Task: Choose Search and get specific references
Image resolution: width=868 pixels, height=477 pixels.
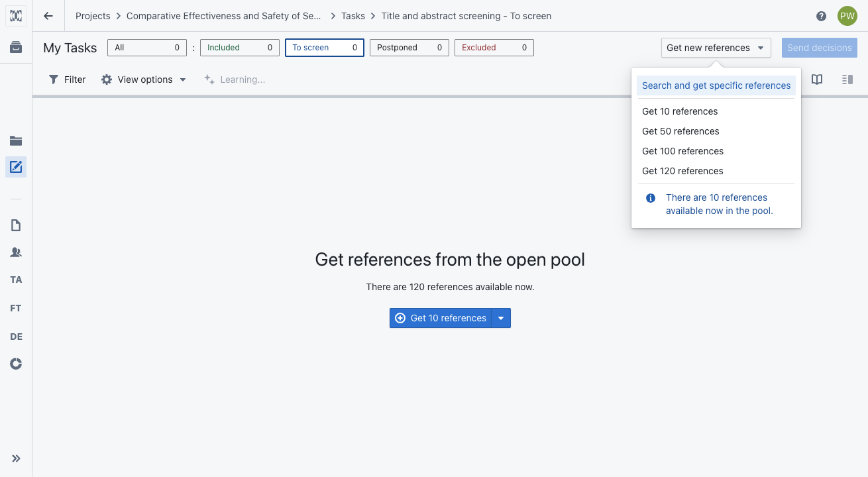Action: tap(716, 85)
